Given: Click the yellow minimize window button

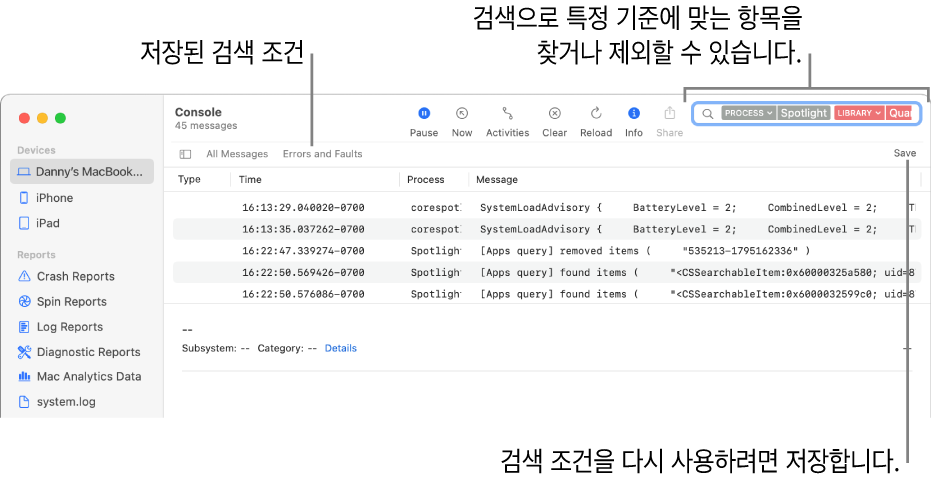Looking at the screenshot, I should [42, 118].
